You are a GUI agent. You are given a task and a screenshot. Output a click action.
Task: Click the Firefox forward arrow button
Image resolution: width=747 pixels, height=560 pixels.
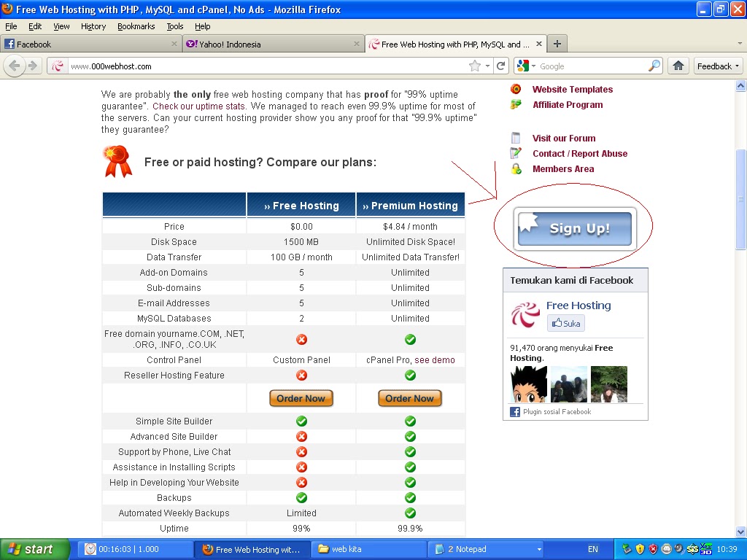[32, 66]
